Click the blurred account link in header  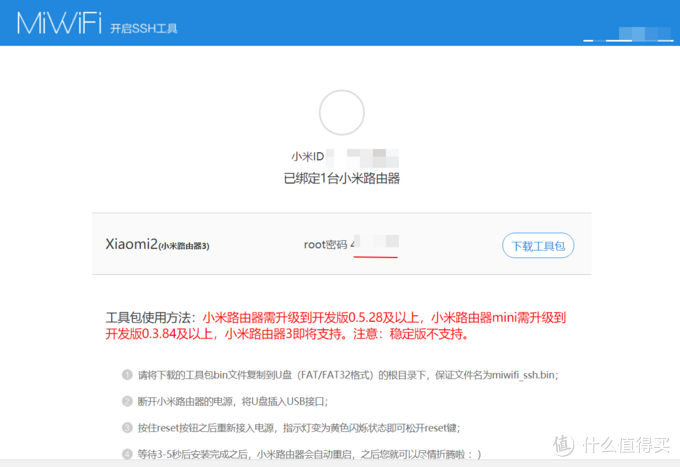tap(628, 34)
